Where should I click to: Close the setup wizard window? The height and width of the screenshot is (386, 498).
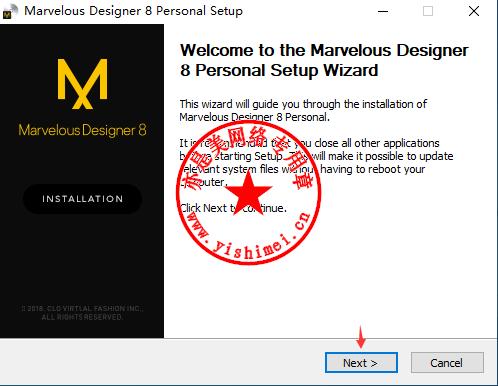474,11
